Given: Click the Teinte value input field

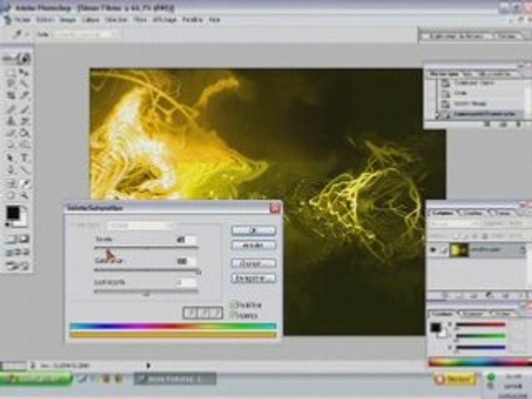Looking at the screenshot, I should (186, 239).
